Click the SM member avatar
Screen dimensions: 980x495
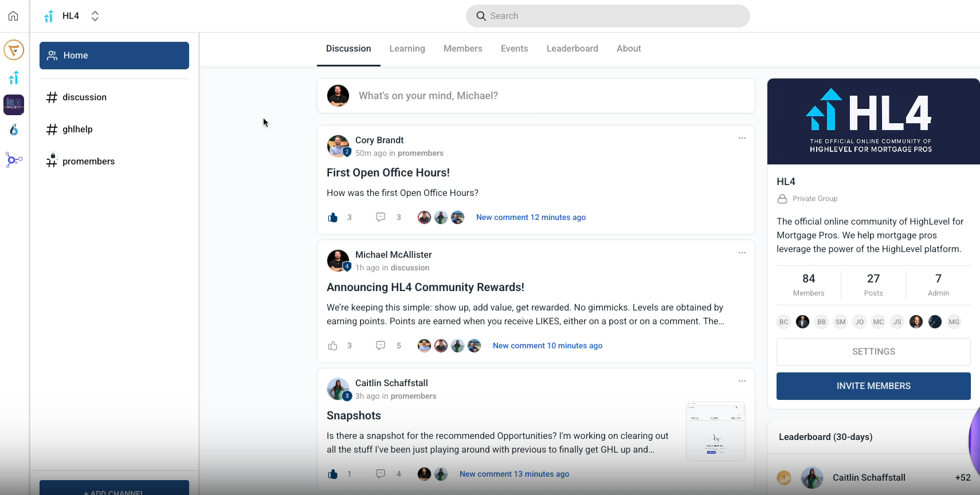tap(841, 322)
